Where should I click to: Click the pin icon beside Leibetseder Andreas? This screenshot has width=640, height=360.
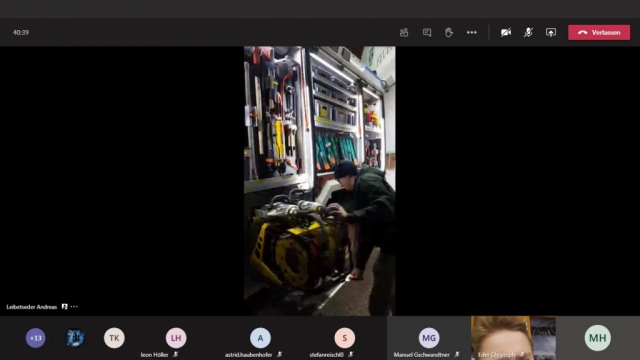[64, 307]
